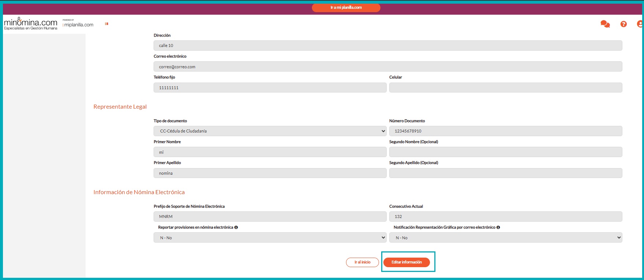
Task: Open the chat messages icon
Action: click(x=605, y=24)
